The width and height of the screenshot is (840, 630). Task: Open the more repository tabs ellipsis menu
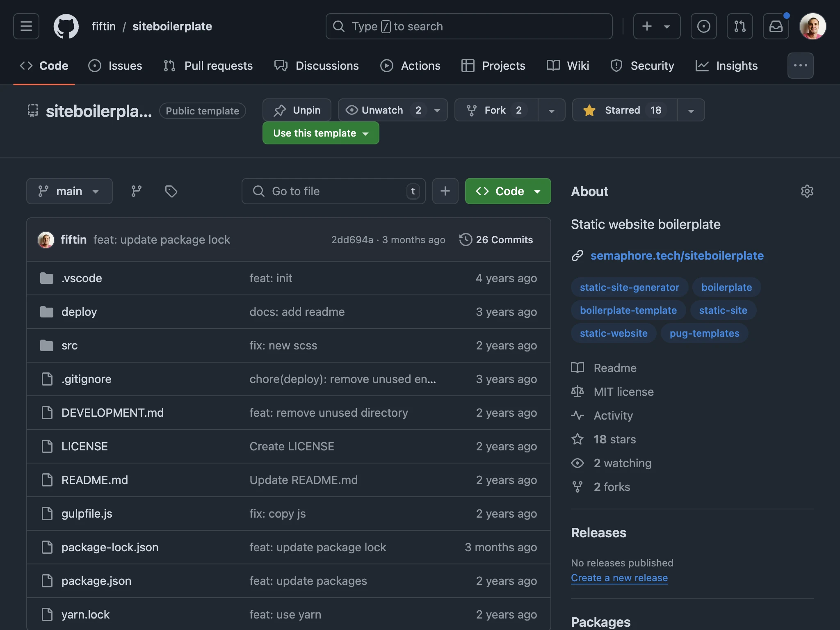[x=800, y=66]
